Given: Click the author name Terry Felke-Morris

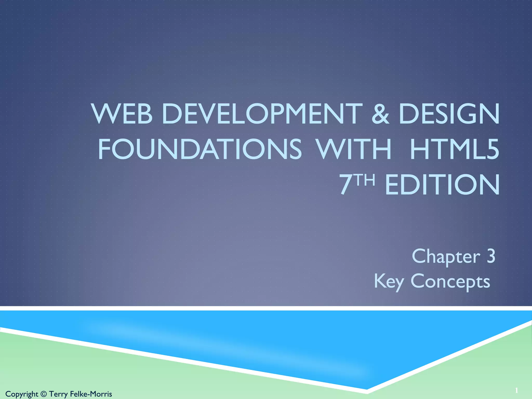Looking at the screenshot, I should [x=80, y=394].
